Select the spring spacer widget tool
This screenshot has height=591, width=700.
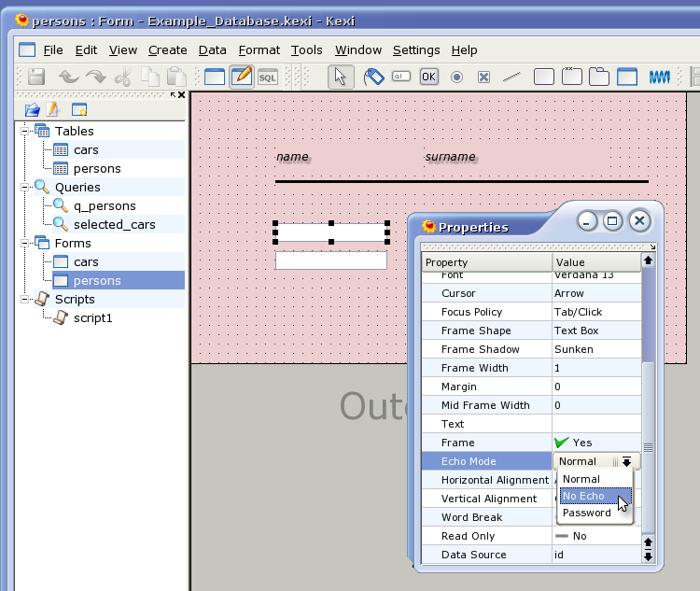tap(659, 77)
